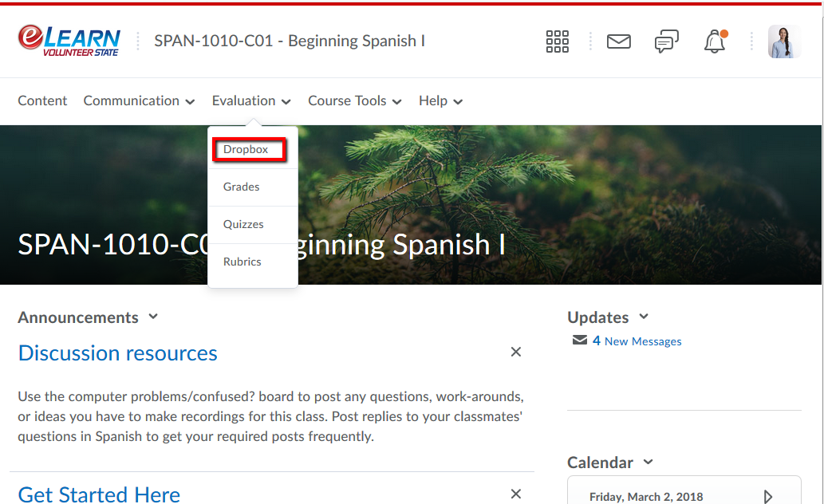Open the course selector grid icon
Screen dimensions: 824x504
[x=557, y=41]
